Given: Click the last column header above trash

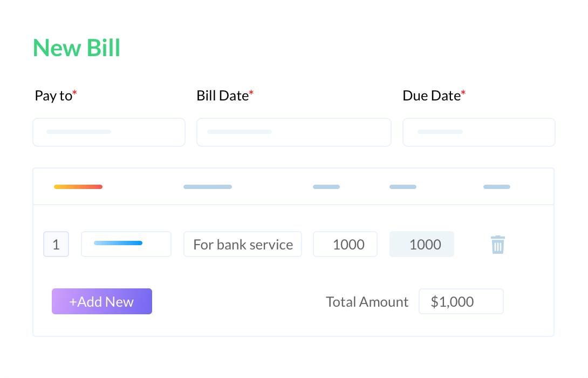Looking at the screenshot, I should pos(496,187).
